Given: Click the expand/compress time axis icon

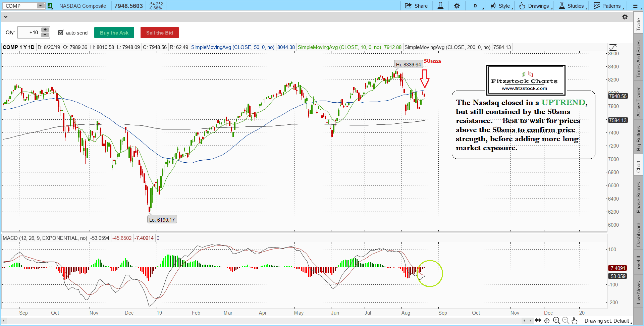Looking at the screenshot, I should click(538, 320).
